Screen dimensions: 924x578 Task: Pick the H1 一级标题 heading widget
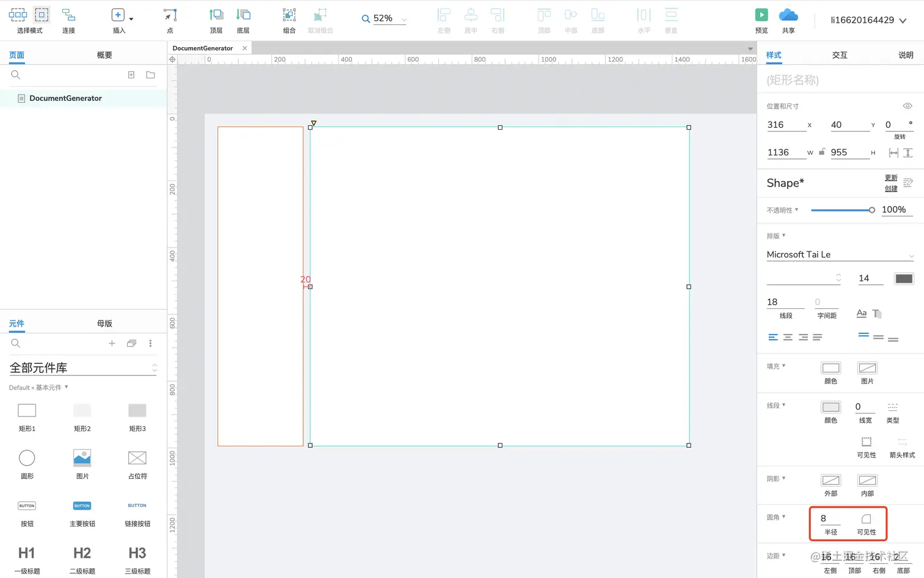tap(27, 560)
